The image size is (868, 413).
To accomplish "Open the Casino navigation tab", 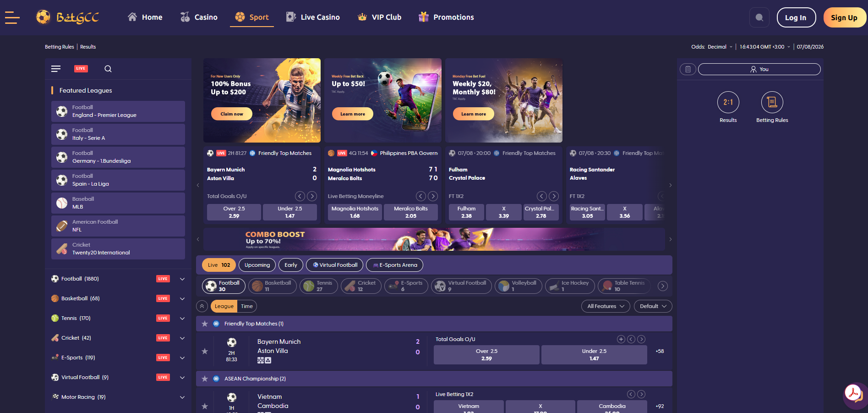I will click(199, 17).
